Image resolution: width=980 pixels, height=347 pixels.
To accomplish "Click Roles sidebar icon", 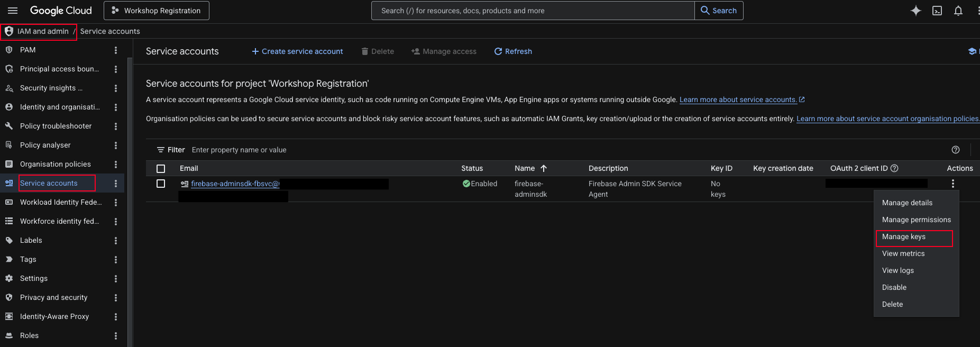I will [9, 335].
